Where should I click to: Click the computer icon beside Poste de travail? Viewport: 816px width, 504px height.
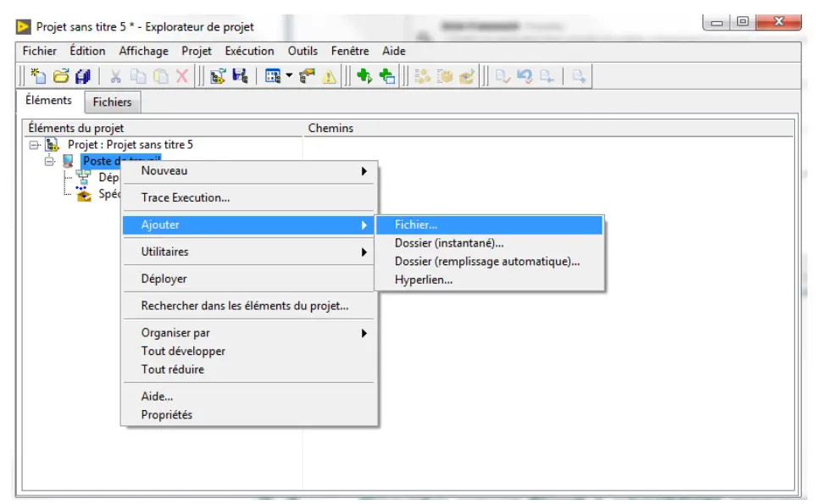coord(68,161)
